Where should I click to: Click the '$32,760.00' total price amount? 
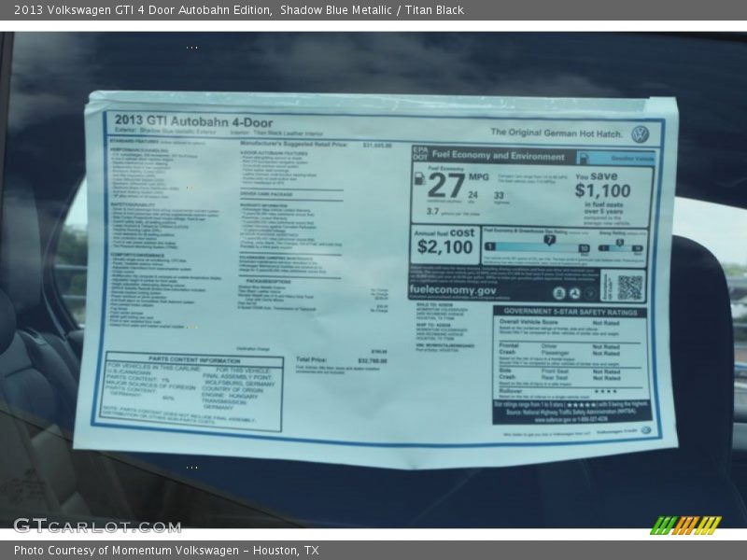(x=372, y=361)
